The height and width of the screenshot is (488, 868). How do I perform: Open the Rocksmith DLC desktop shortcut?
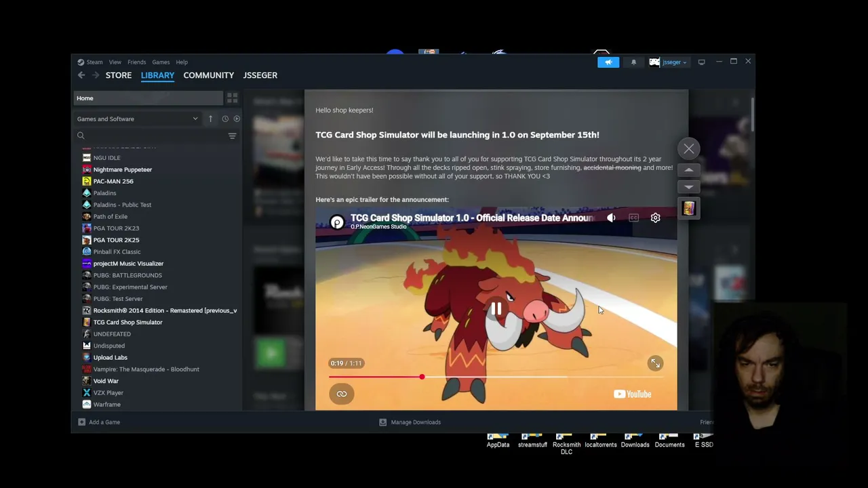[566, 444]
